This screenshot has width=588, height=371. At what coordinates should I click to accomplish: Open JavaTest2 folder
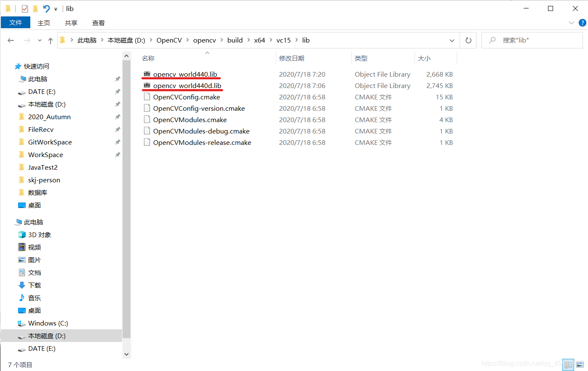(43, 167)
